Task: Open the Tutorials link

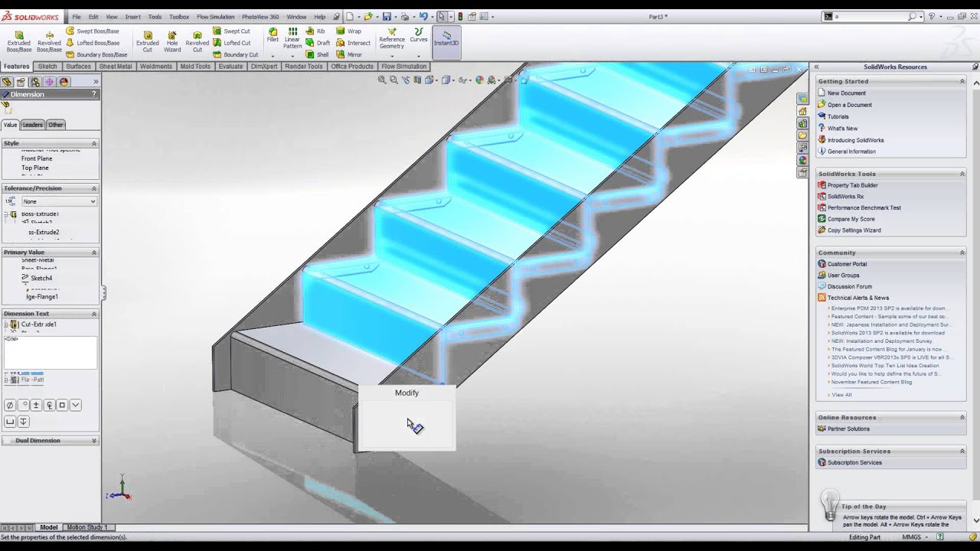Action: (x=838, y=116)
